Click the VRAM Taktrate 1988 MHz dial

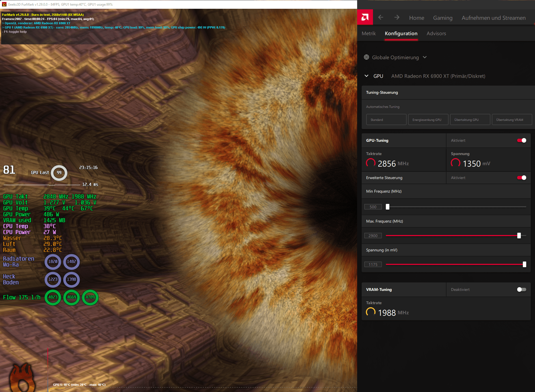pyautogui.click(x=371, y=312)
